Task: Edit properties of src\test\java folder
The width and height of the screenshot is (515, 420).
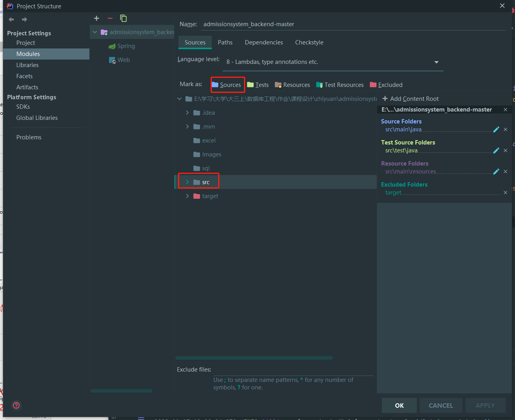Action: click(x=496, y=150)
